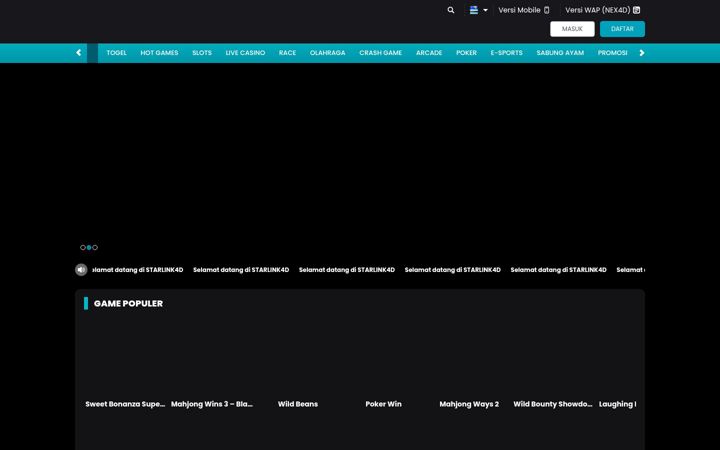This screenshot has height=450, width=720.
Task: Open the SABUNG AYAM menu item
Action: [x=560, y=53]
